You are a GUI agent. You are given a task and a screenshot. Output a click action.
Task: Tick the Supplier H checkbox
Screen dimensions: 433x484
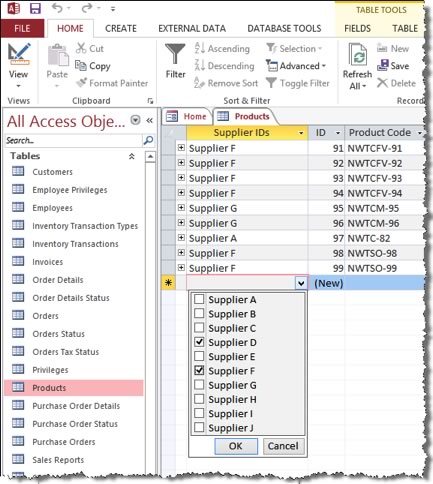click(199, 399)
